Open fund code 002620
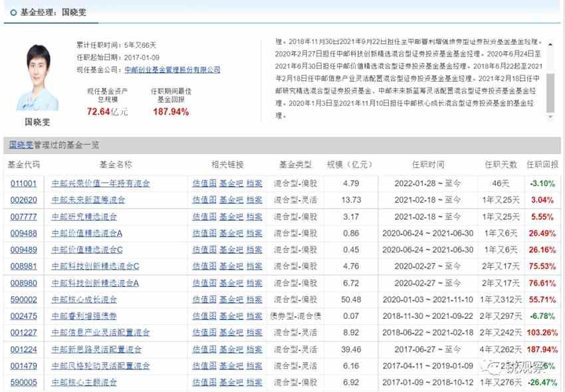565x392 pixels. [23, 200]
